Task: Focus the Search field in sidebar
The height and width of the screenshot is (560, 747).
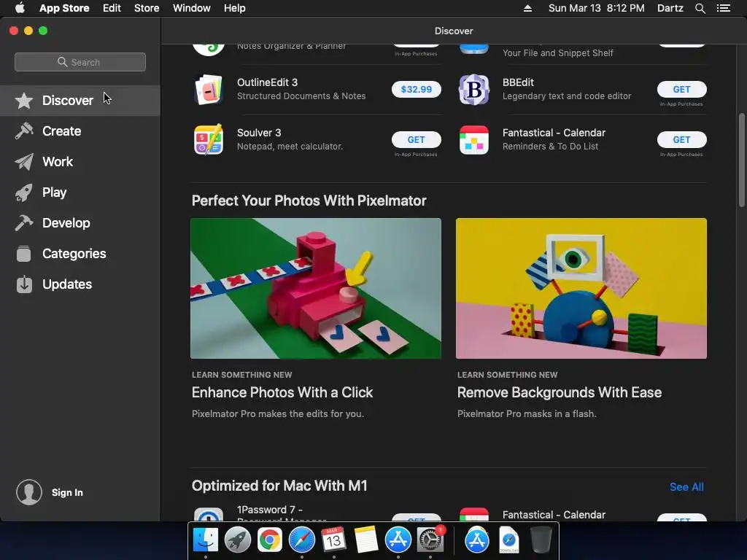Action: tap(80, 62)
